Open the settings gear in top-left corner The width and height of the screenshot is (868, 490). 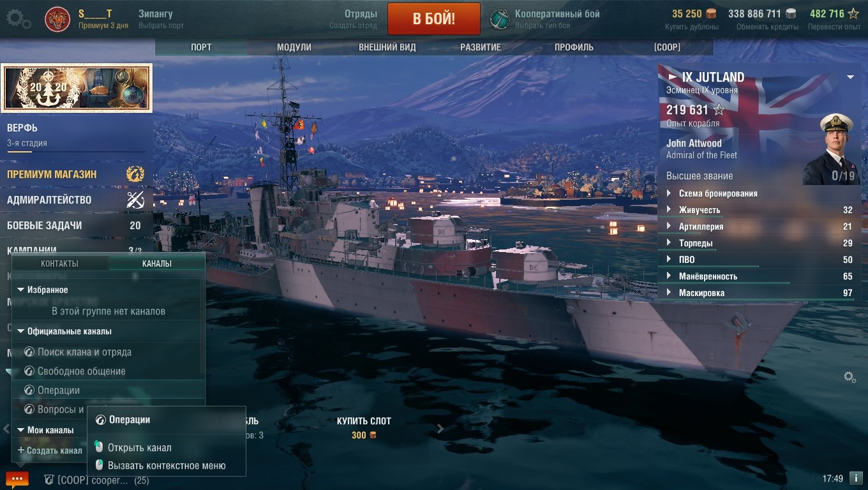[x=18, y=19]
